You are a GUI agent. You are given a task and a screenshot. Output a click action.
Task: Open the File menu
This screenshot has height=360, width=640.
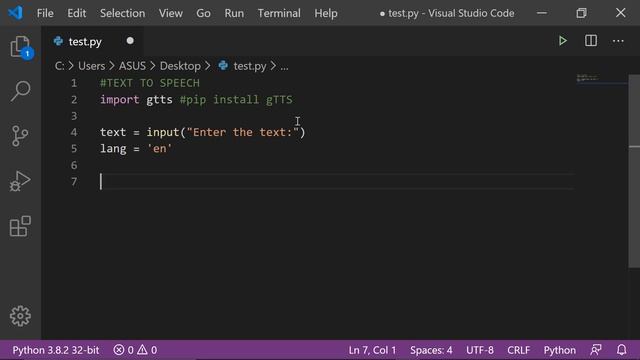point(45,13)
